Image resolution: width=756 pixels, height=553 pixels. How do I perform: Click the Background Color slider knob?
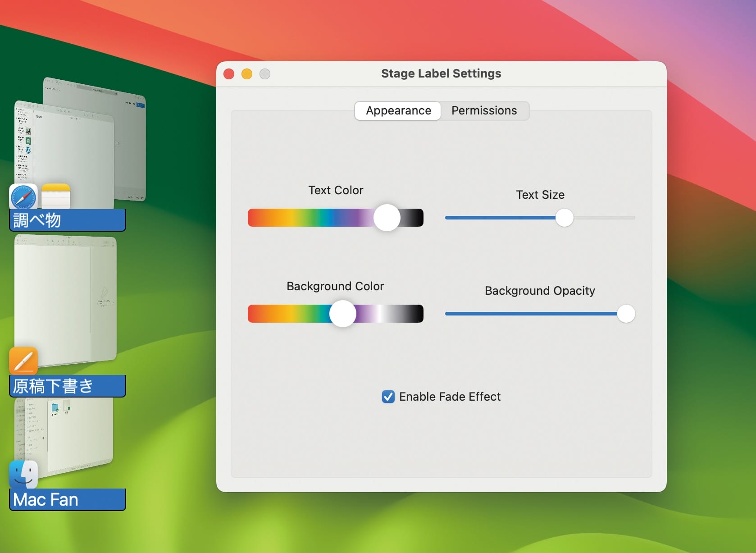(x=342, y=314)
